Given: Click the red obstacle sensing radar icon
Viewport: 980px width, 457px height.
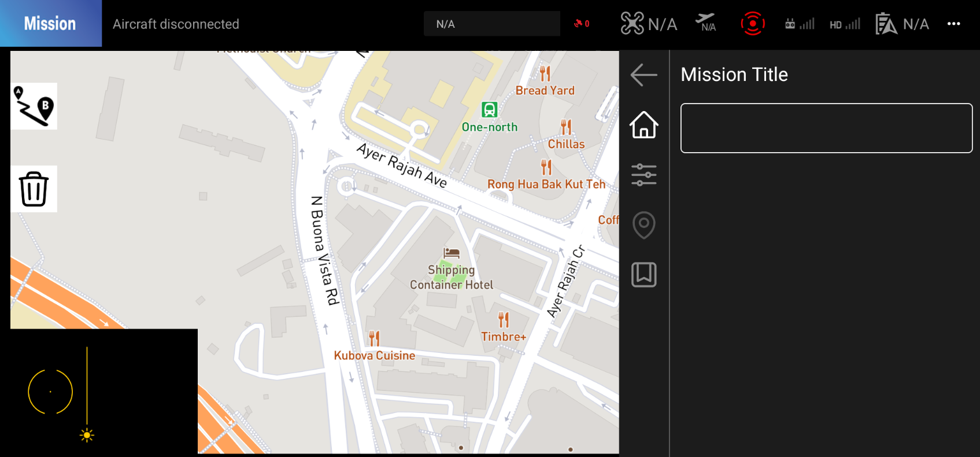Looking at the screenshot, I should tap(752, 24).
